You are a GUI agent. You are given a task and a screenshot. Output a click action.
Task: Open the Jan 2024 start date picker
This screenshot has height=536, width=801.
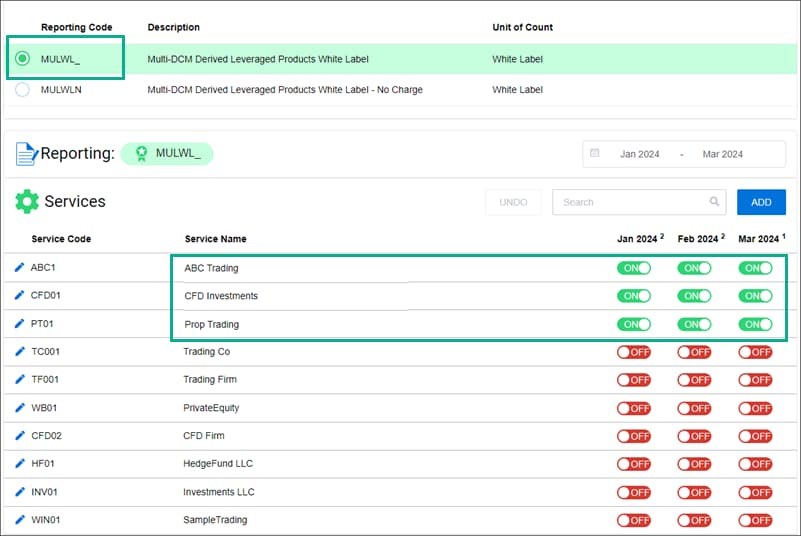640,154
